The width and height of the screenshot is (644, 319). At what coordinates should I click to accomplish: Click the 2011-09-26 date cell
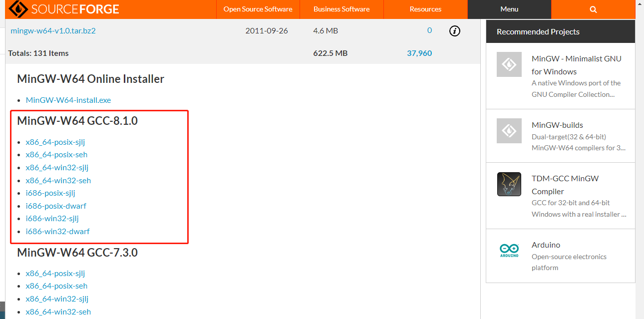click(267, 30)
